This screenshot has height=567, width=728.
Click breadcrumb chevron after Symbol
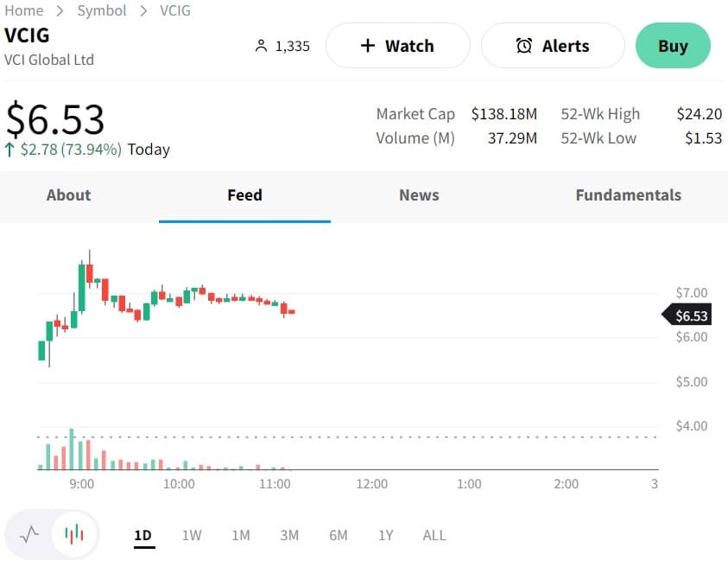tap(143, 11)
